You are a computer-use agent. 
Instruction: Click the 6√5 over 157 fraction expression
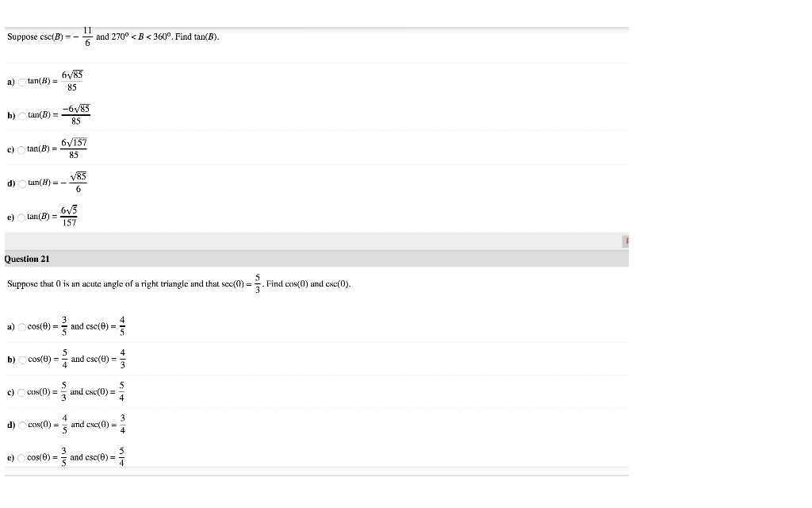[x=69, y=216]
